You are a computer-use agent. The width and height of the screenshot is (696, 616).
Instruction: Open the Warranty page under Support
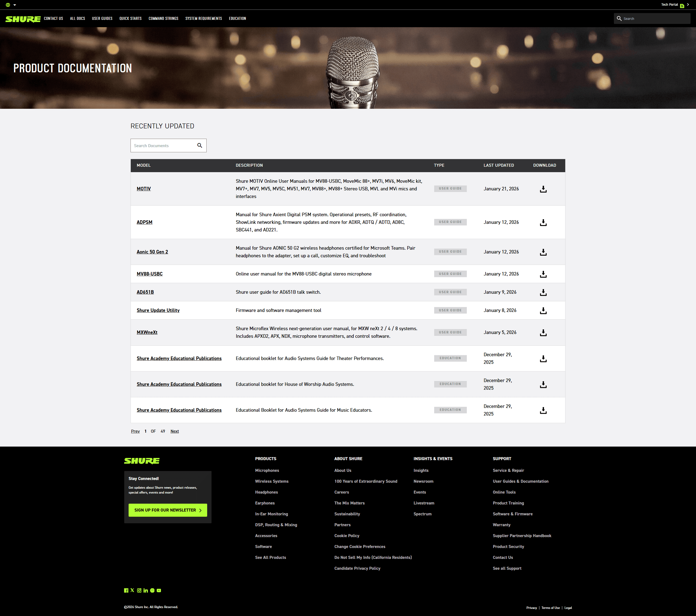[501, 525]
